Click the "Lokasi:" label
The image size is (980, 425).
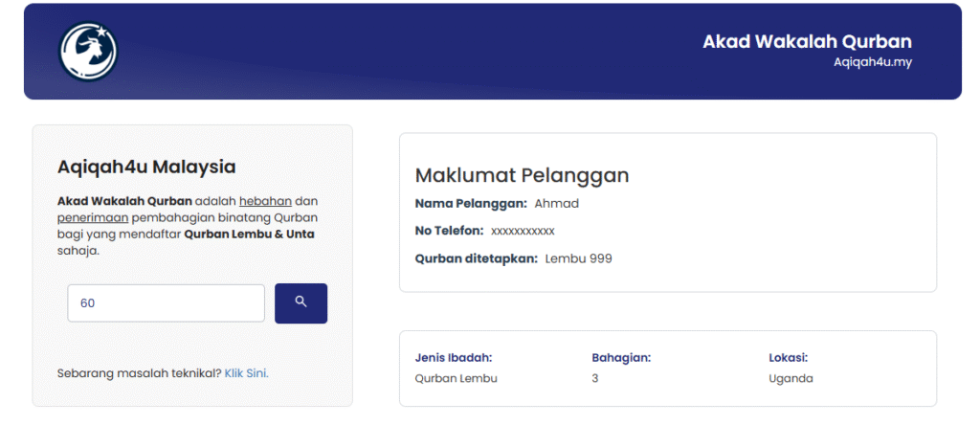788,357
